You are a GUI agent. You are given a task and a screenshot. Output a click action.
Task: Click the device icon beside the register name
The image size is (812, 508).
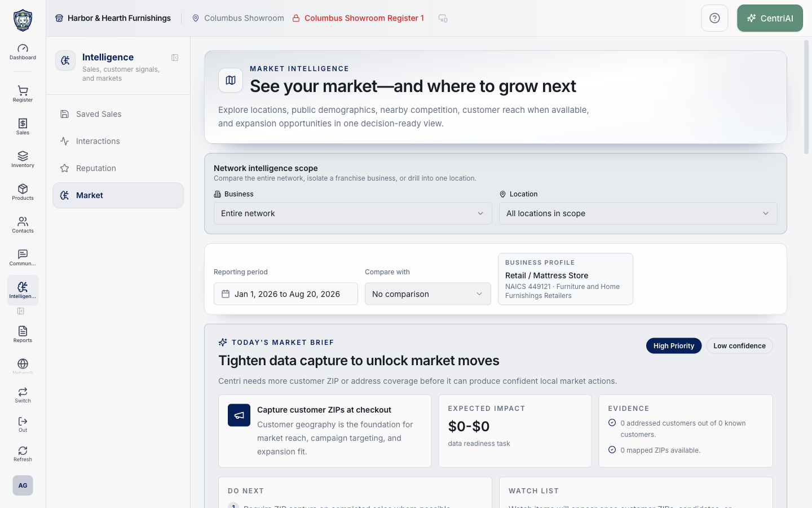(x=443, y=18)
